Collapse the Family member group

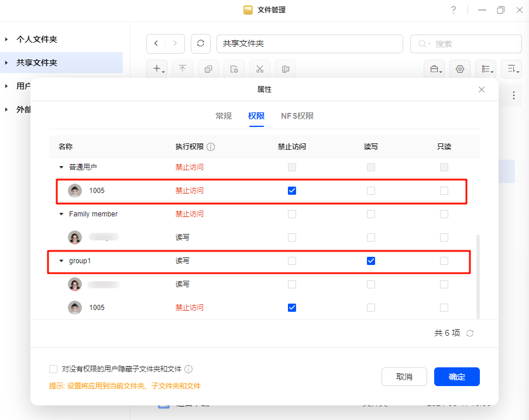[61, 214]
